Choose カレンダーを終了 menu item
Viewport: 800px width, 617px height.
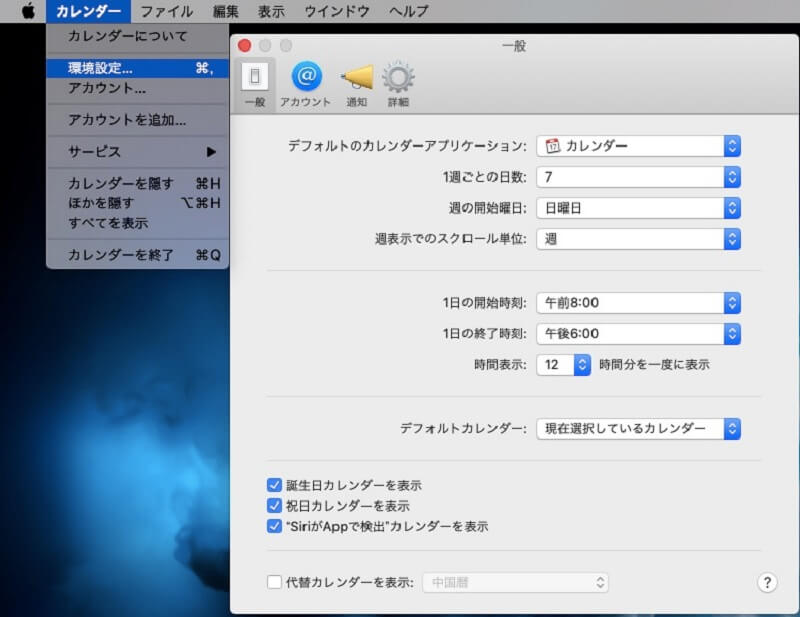tap(137, 255)
